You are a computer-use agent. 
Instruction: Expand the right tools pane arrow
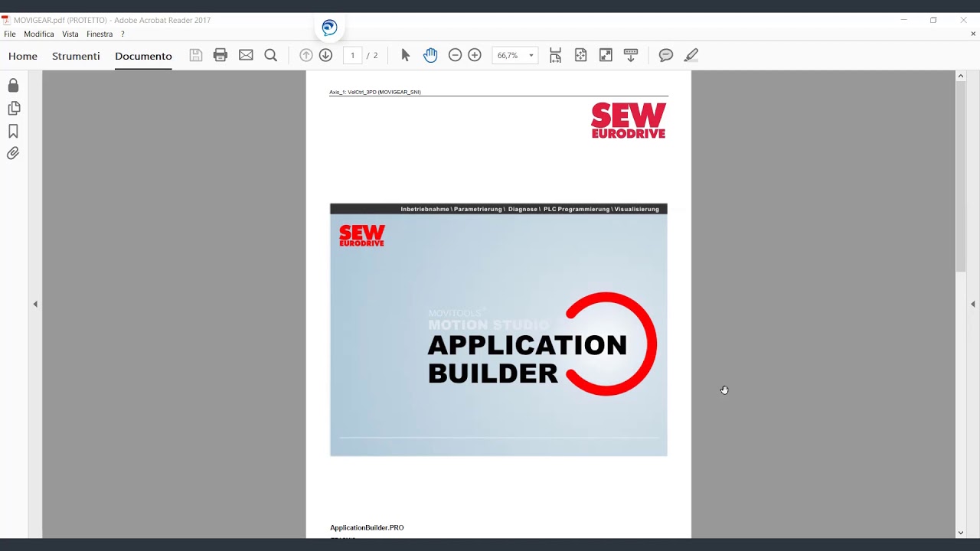click(x=973, y=304)
